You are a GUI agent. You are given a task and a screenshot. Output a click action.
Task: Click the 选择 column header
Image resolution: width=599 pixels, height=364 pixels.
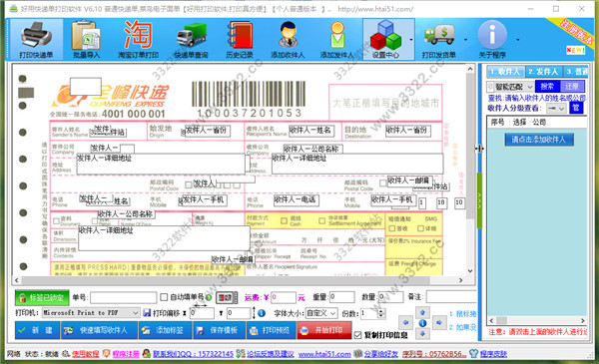click(x=519, y=122)
